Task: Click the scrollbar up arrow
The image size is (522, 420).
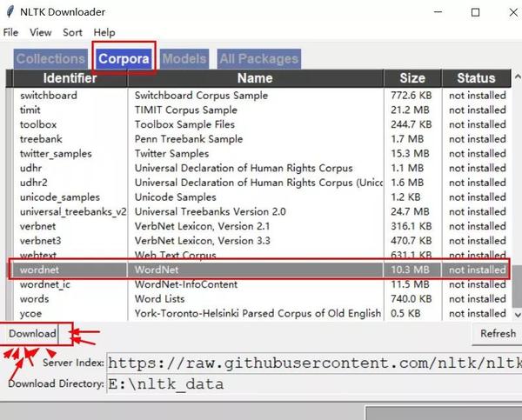Action: coord(518,77)
